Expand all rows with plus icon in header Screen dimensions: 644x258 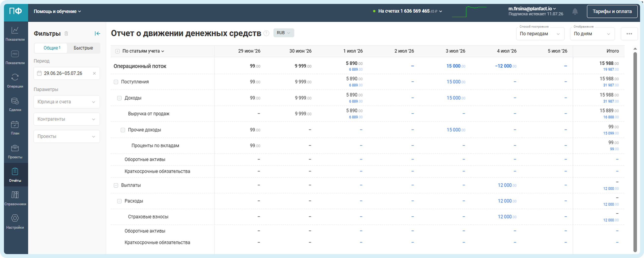click(117, 51)
